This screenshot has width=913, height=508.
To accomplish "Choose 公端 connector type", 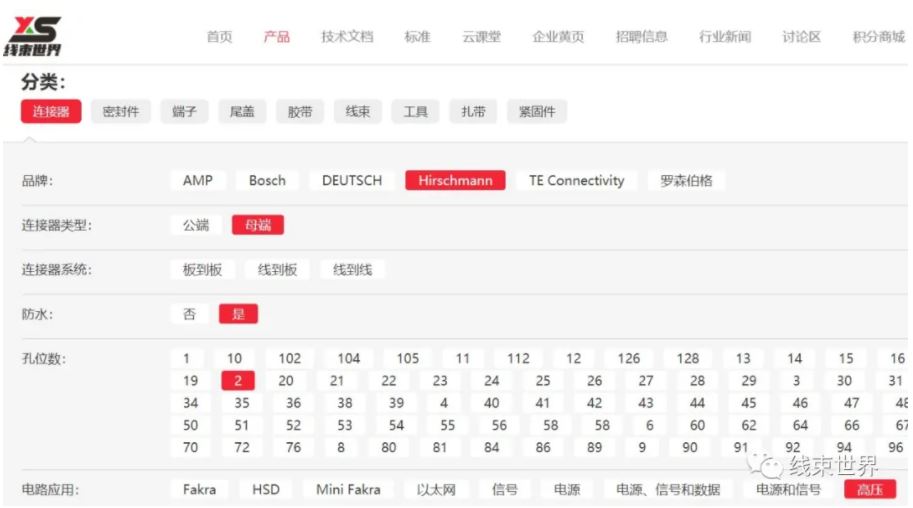I will [196, 225].
